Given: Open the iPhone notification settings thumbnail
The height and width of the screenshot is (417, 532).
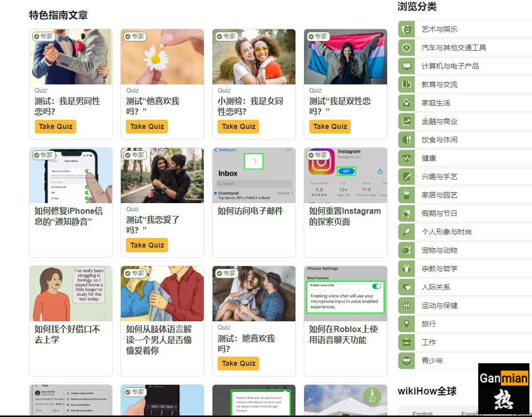Looking at the screenshot, I should (71, 175).
